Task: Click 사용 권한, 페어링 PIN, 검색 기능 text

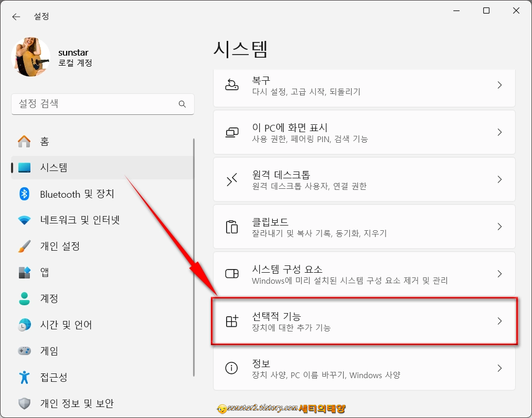Action: tap(310, 139)
